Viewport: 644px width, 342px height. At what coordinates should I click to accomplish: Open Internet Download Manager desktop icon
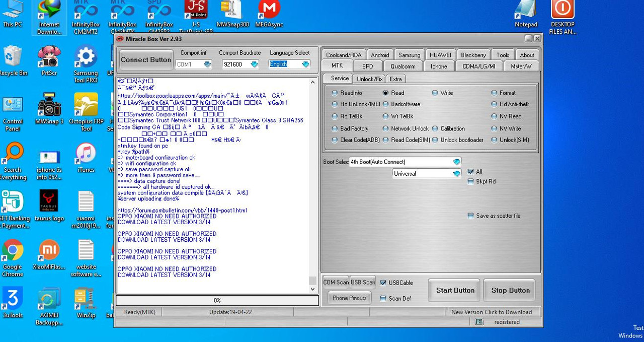[49, 17]
